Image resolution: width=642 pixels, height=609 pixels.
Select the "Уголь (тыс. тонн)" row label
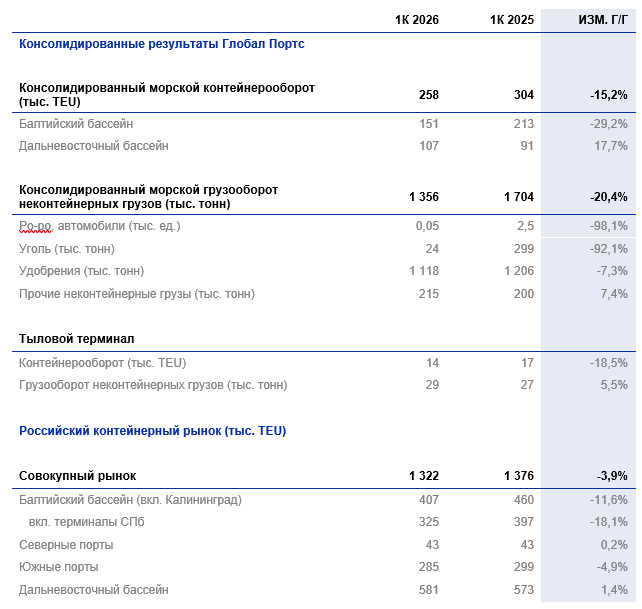click(67, 249)
